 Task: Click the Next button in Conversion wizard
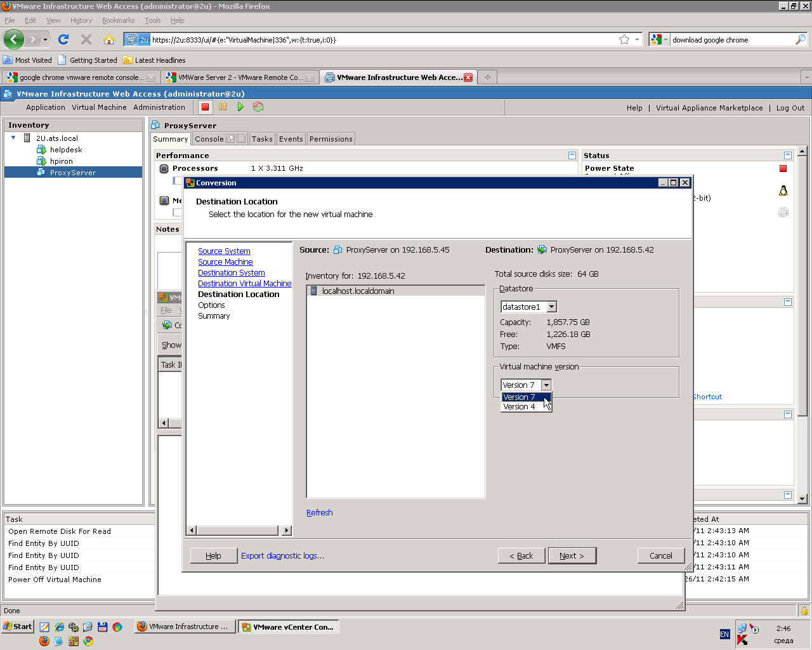[572, 555]
